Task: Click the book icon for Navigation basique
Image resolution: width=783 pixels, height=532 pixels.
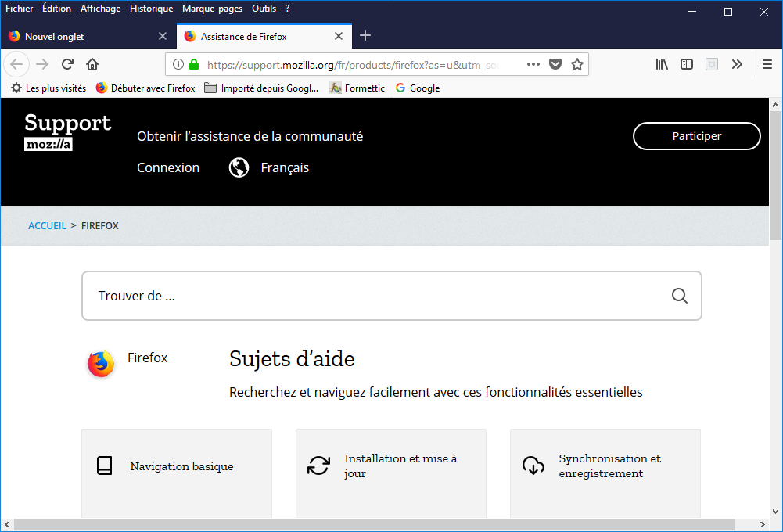Action: point(104,465)
